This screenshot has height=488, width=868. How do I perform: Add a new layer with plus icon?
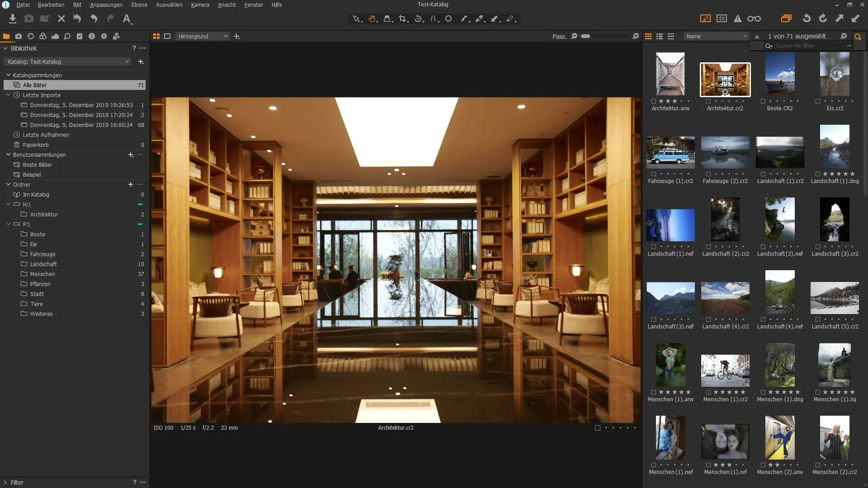(236, 36)
